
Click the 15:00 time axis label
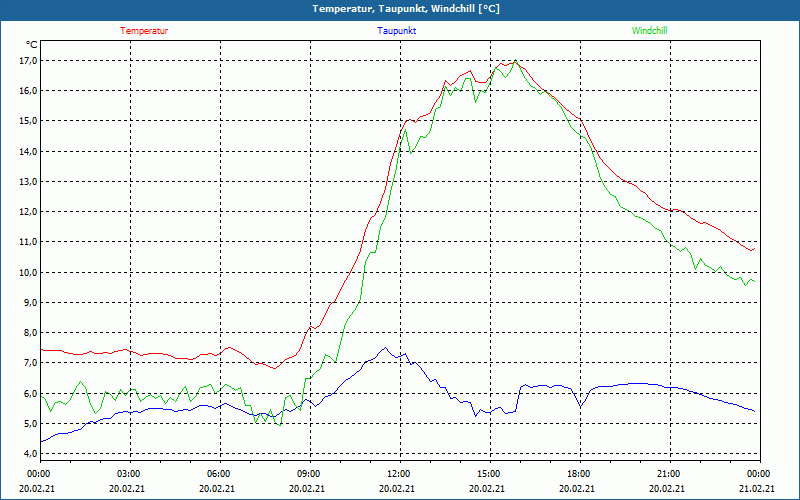coord(487,474)
